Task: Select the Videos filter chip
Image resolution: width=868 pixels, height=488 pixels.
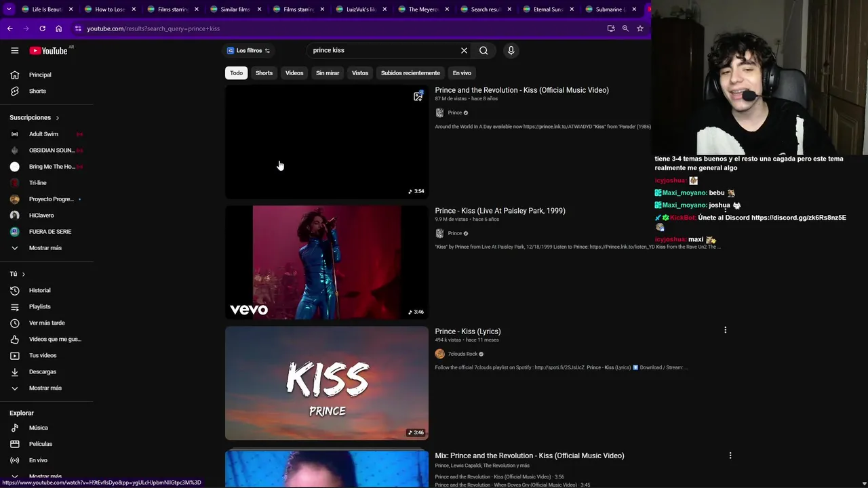Action: (x=294, y=73)
